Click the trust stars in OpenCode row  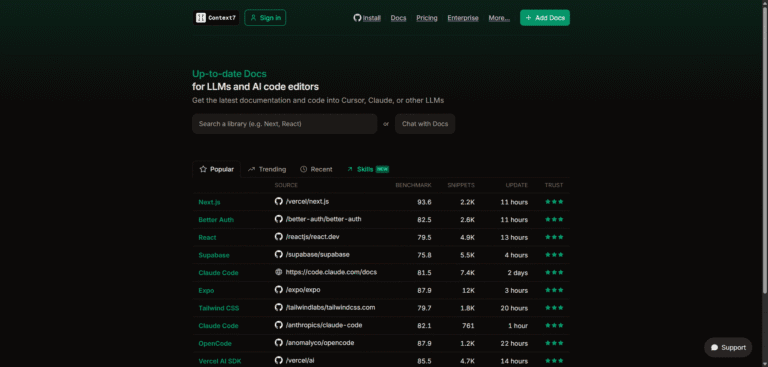(x=554, y=343)
